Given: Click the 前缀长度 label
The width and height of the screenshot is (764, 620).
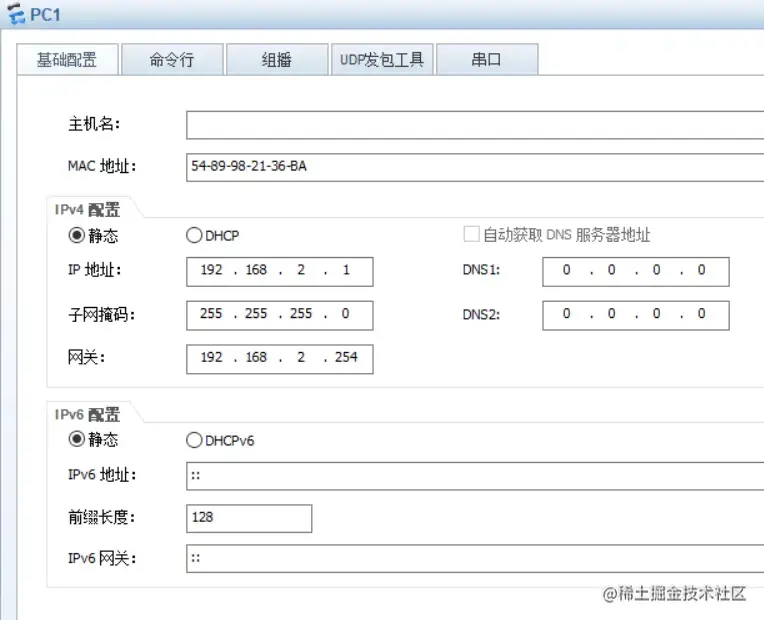Looking at the screenshot, I should click(x=101, y=517).
